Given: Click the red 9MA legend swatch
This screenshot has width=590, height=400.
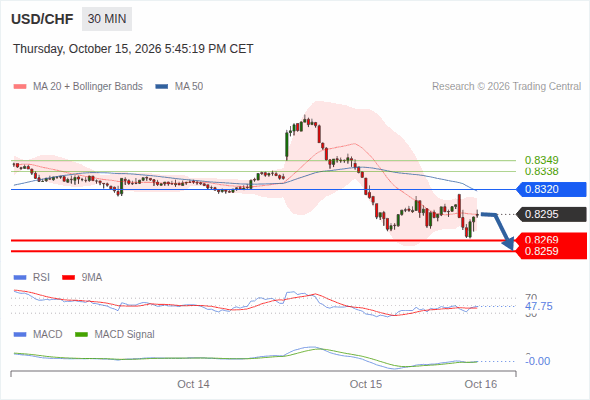Looking at the screenshot, I should 68,278.
